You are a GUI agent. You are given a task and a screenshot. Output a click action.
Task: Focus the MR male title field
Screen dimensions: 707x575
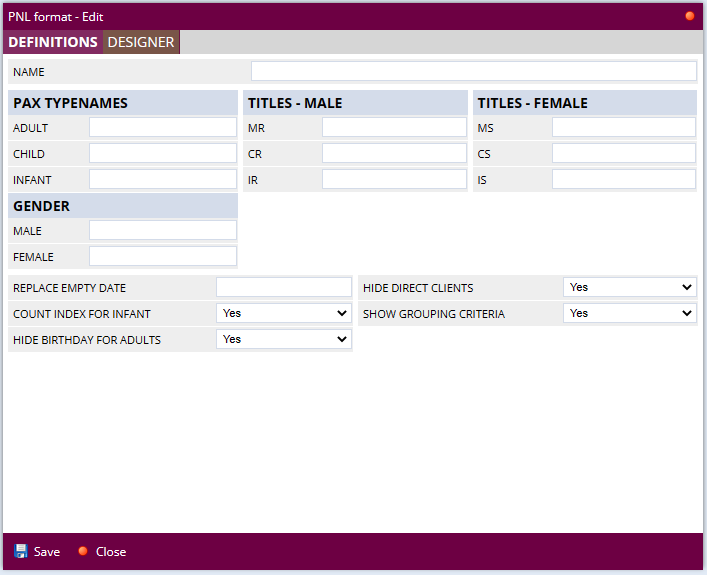(394, 128)
